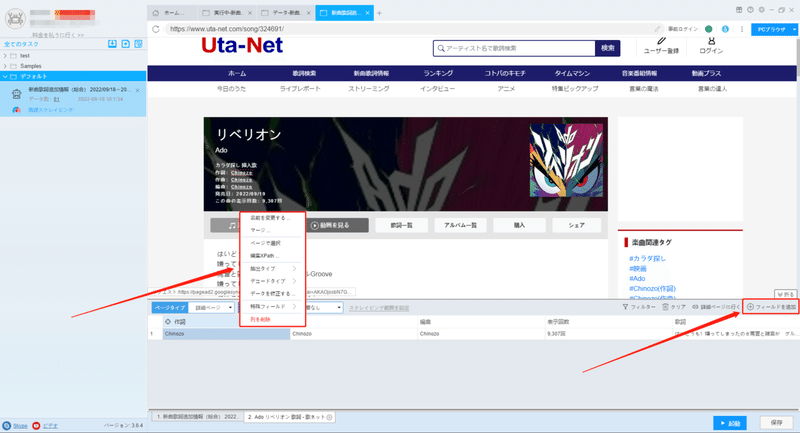This screenshot has height=433, width=800.
Task: Select 列を削除 in context menu
Action: point(260,319)
